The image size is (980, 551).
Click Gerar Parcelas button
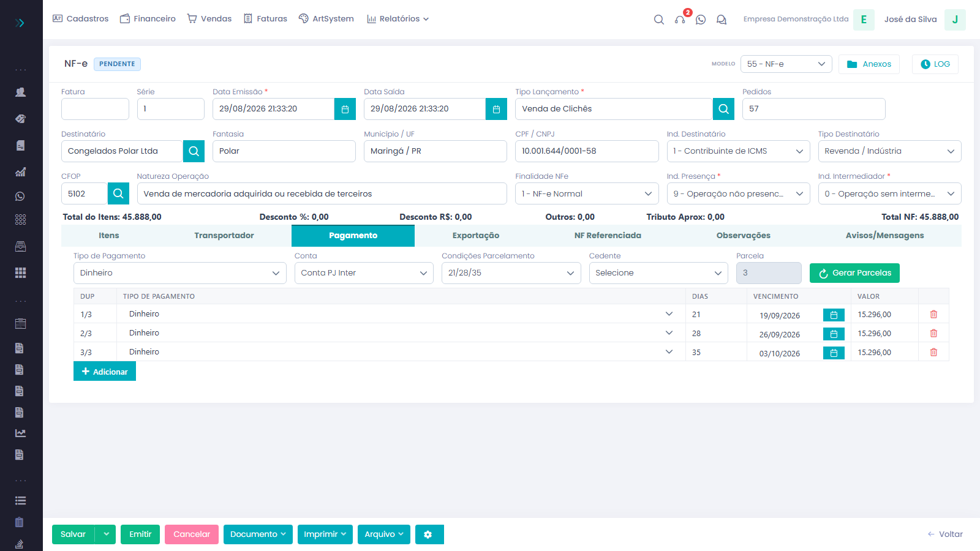854,273
